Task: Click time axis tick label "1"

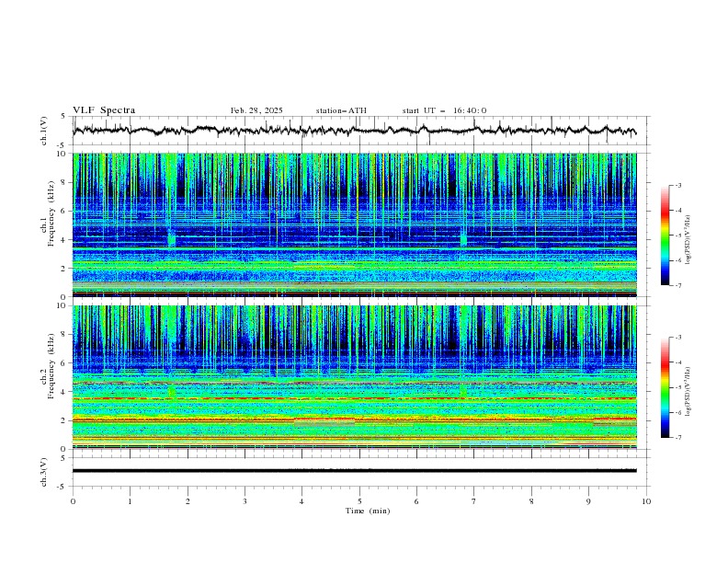Action: (130, 501)
